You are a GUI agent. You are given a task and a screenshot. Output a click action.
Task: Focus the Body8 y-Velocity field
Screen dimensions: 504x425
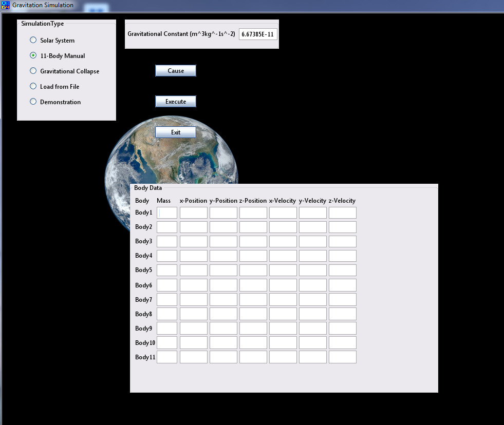click(313, 314)
